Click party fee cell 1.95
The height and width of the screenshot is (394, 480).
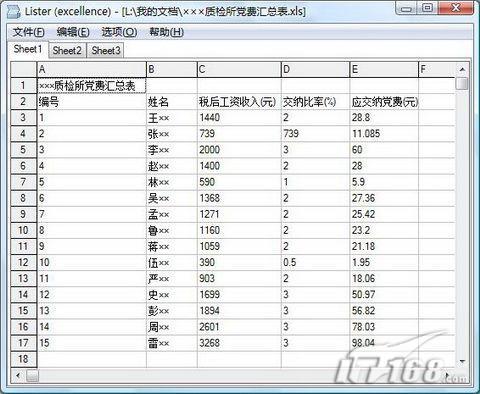[384, 262]
